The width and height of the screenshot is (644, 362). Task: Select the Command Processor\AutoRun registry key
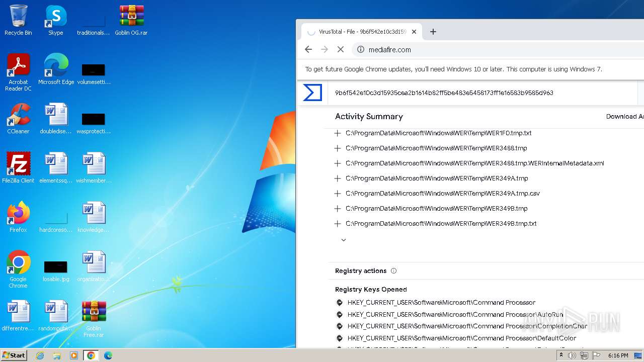coord(455,315)
